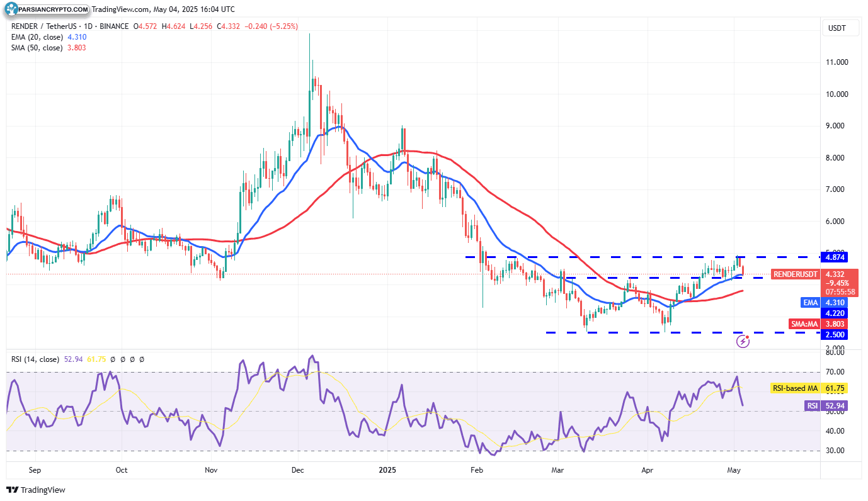868x501 pixels.
Task: Click the TradingView.com text in the header
Action: point(120,9)
